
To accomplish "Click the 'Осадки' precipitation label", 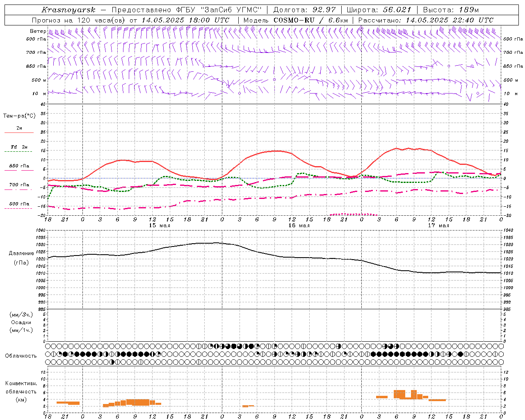I will coord(21,322).
